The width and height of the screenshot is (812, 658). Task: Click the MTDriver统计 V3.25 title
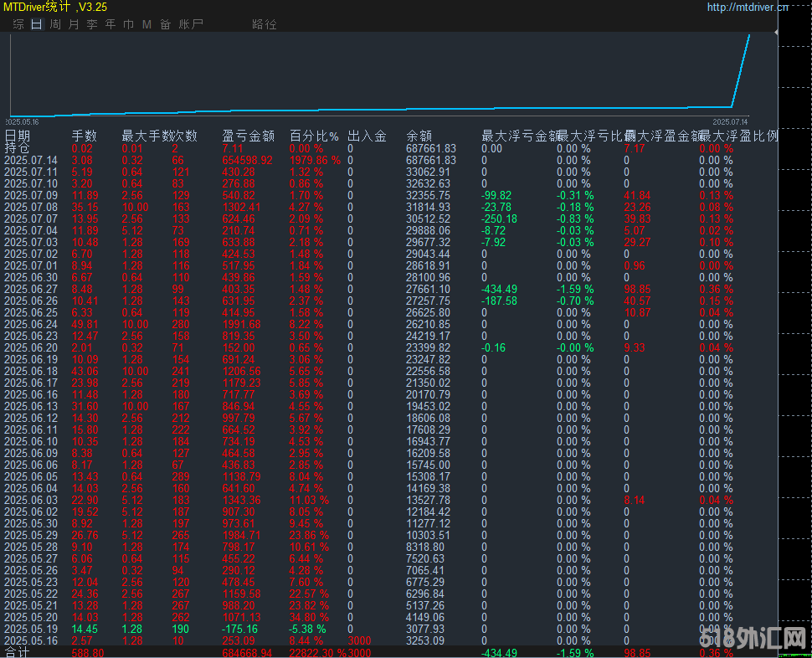pyautogui.click(x=55, y=8)
